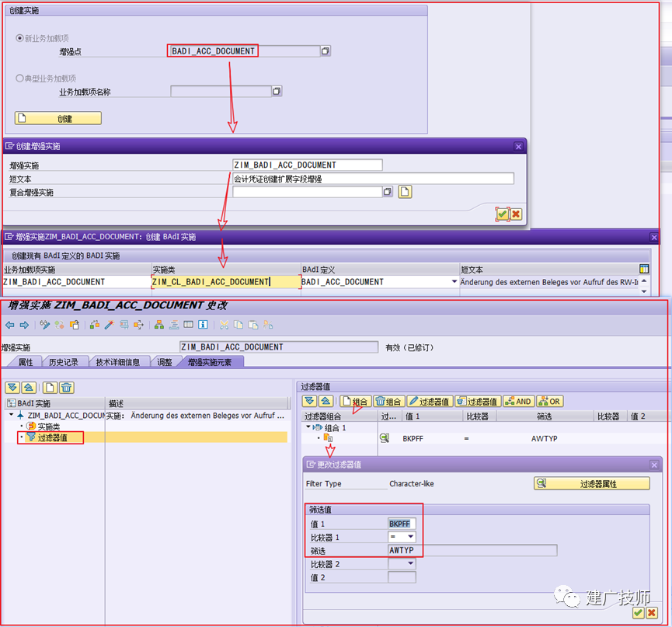Click detail icon in BKPFF filter row
Screen dimensions: 672x627
385,438
